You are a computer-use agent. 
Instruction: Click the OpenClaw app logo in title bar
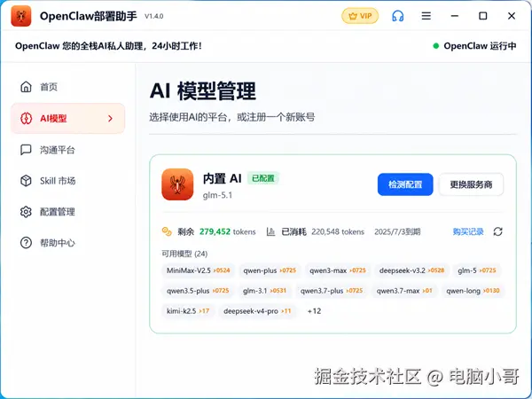21,16
